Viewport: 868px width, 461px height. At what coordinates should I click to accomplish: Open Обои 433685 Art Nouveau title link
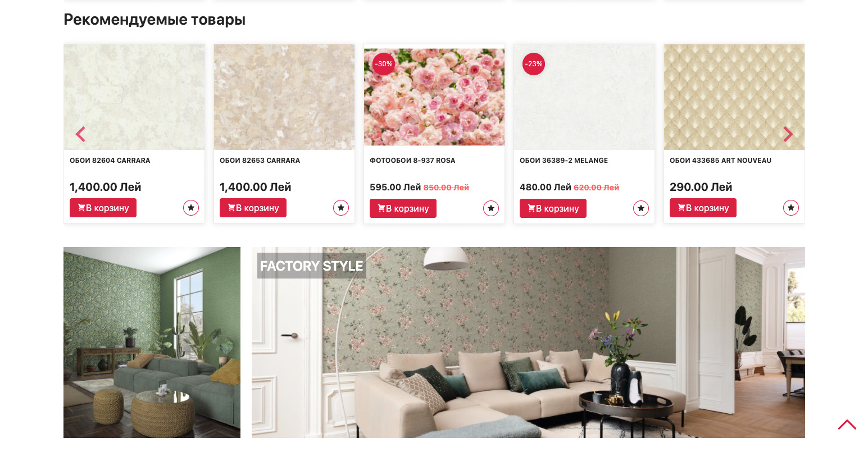pos(720,161)
